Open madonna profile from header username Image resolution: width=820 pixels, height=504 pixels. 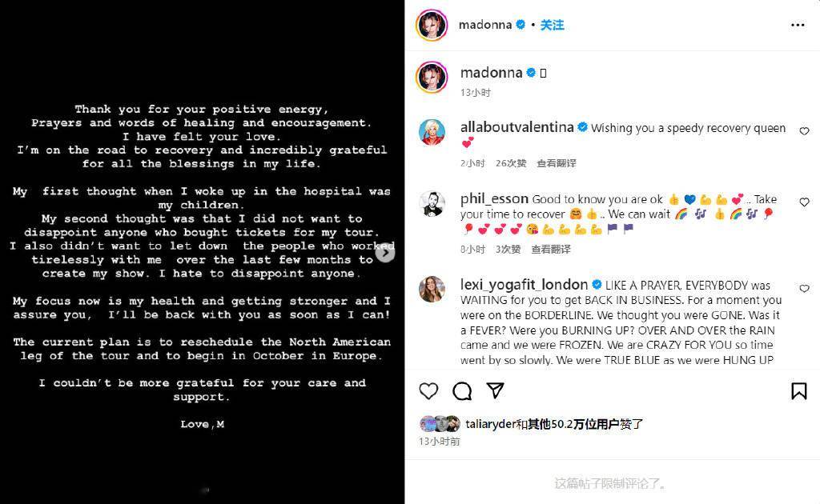485,25
